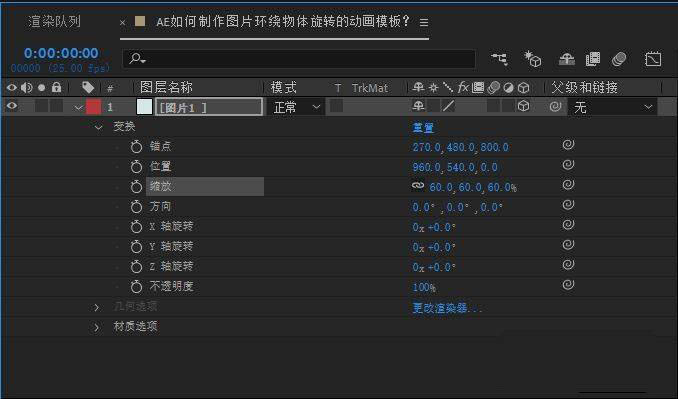Open parent 无 dropdown
The width and height of the screenshot is (678, 399).
tap(612, 107)
